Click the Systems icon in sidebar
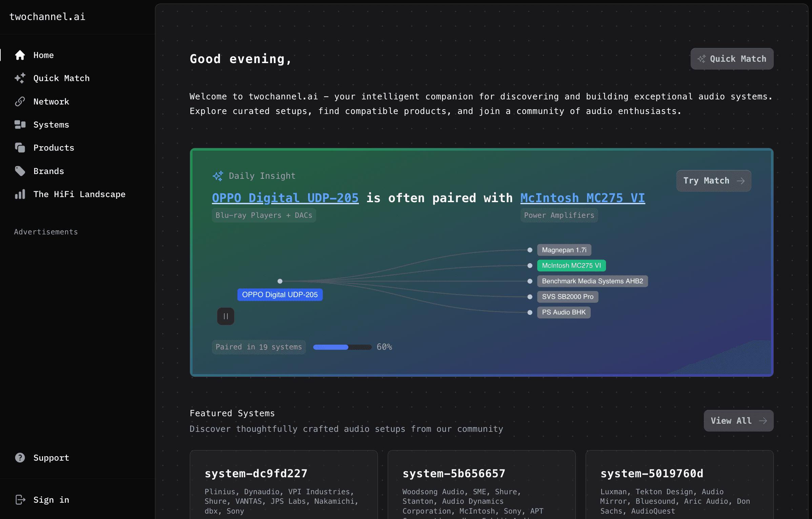Screen dimensions: 812x519 click(x=20, y=125)
